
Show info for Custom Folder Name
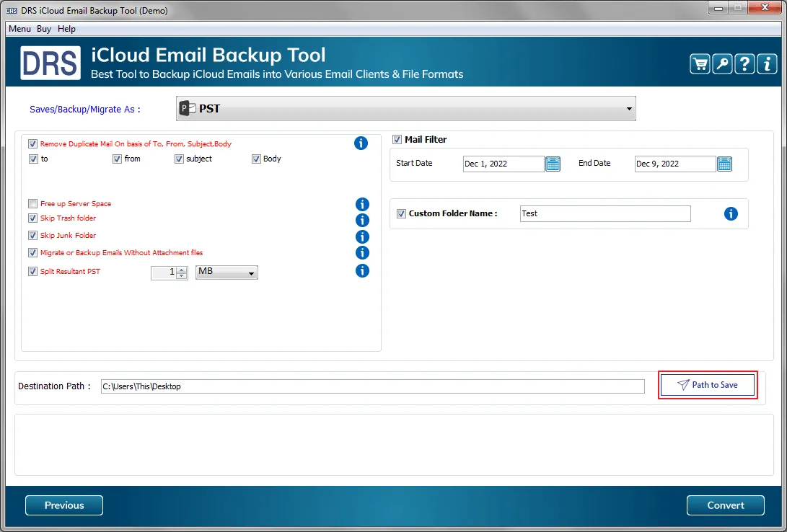pyautogui.click(x=731, y=214)
